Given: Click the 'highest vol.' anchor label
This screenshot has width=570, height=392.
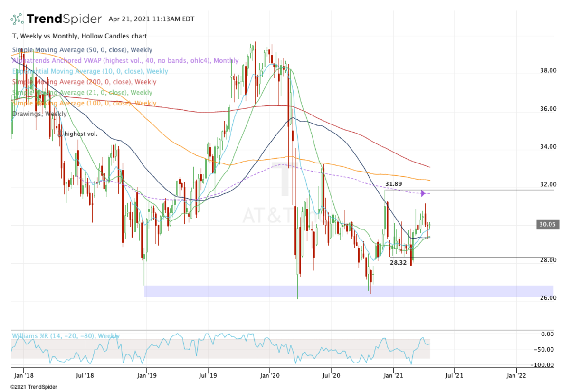Looking at the screenshot, I should (81, 134).
